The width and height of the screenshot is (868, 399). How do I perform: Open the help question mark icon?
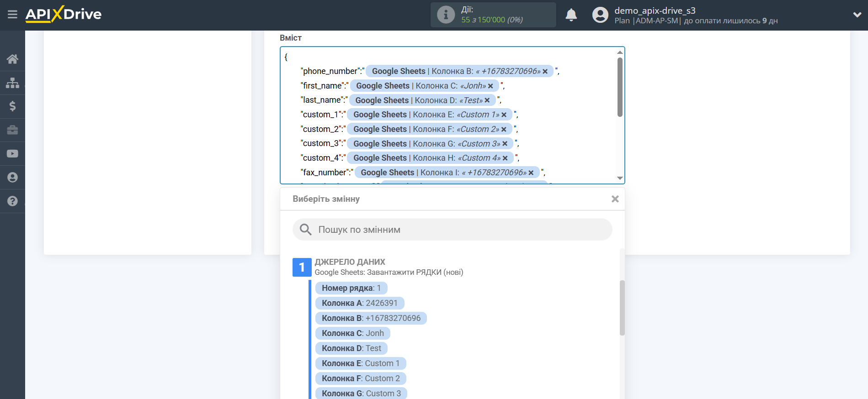click(12, 201)
